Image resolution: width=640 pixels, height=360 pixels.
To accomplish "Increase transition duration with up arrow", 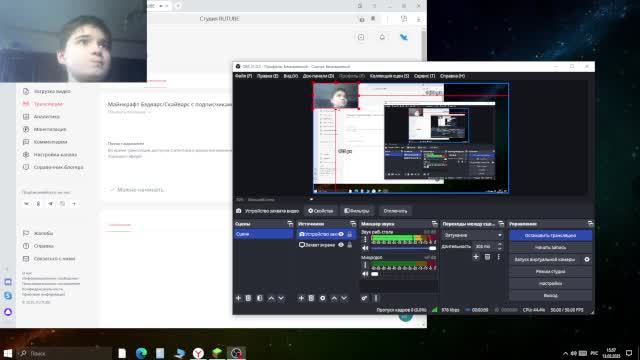I will [x=500, y=244].
